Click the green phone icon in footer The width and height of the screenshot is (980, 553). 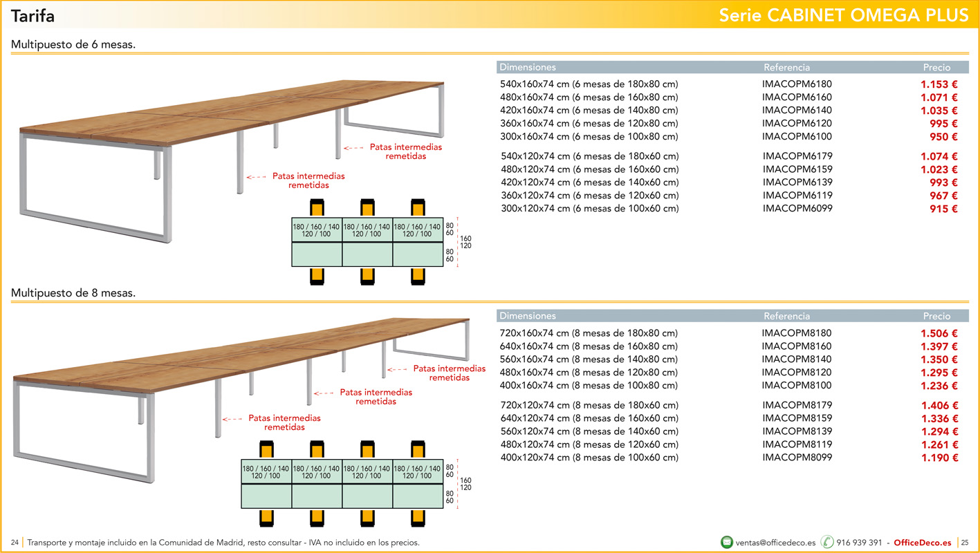pos(827,543)
